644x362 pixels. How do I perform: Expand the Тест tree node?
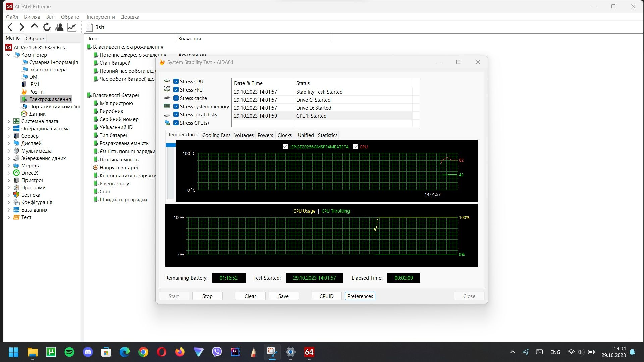click(x=9, y=217)
